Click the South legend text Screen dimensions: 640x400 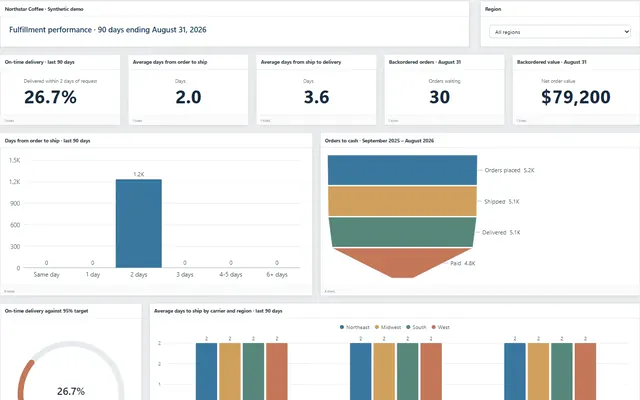pos(419,327)
